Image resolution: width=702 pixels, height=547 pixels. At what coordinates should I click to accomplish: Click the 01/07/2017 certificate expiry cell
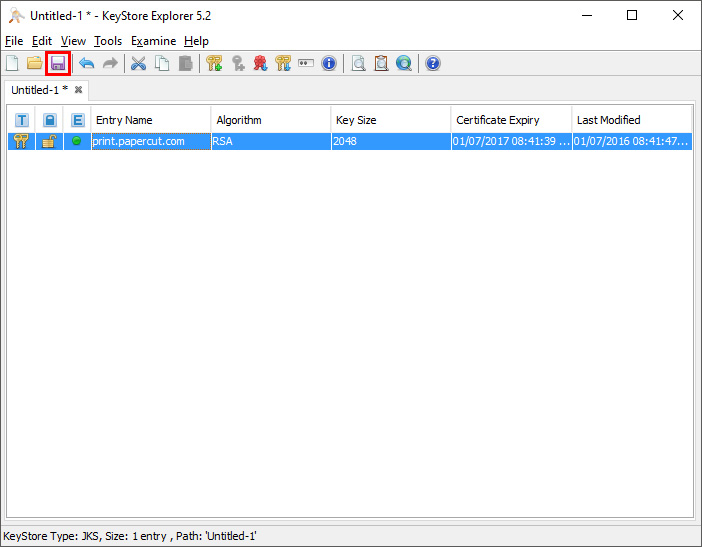[x=511, y=141]
